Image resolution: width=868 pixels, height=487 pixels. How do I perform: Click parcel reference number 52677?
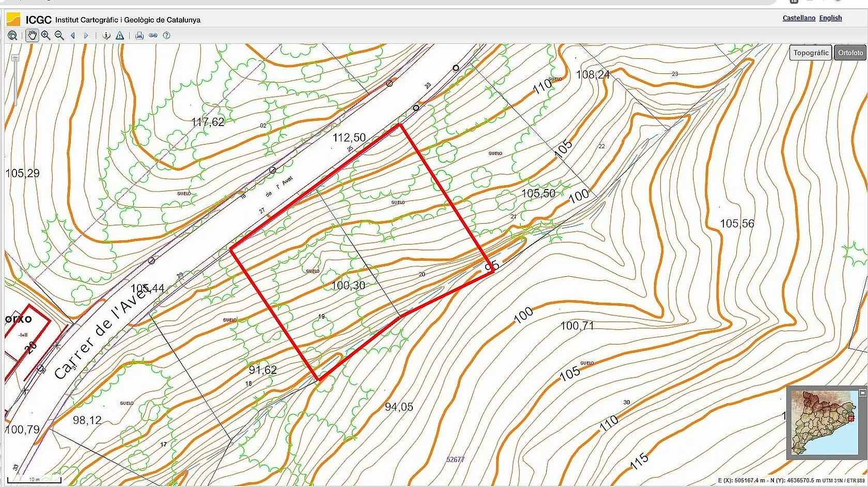coord(455,460)
